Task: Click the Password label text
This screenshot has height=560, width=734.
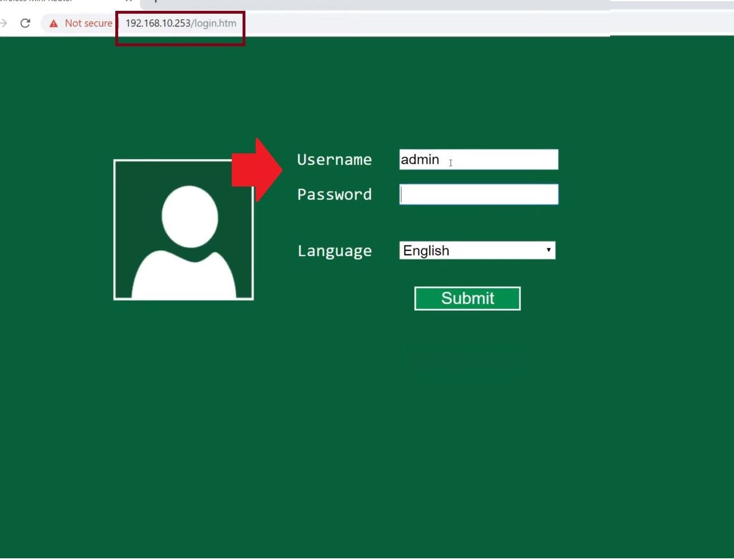Action: [334, 194]
